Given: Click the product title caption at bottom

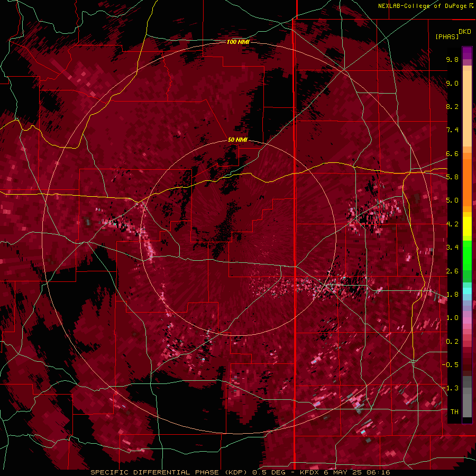Looking at the screenshot, I should [241, 472].
